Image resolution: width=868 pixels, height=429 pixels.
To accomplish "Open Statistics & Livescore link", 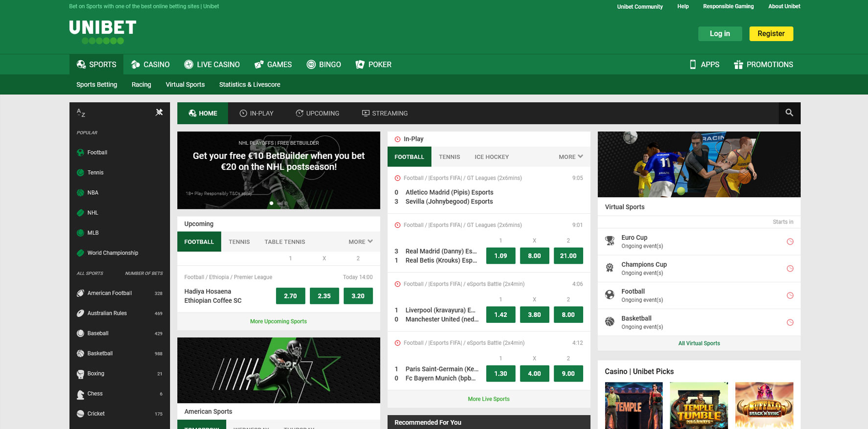I will tap(250, 85).
